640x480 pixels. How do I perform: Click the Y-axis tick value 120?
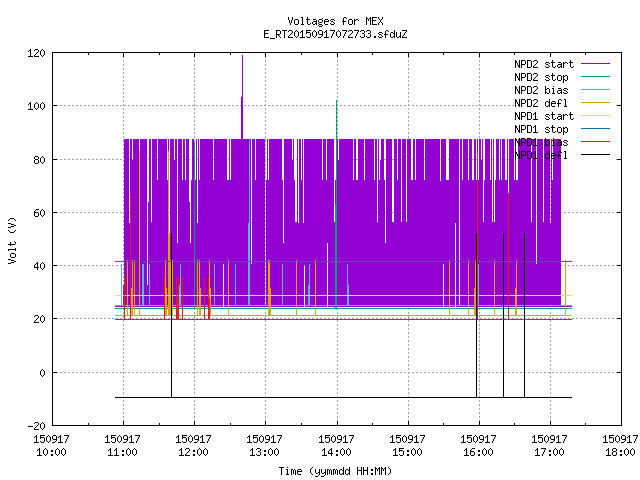point(37,53)
